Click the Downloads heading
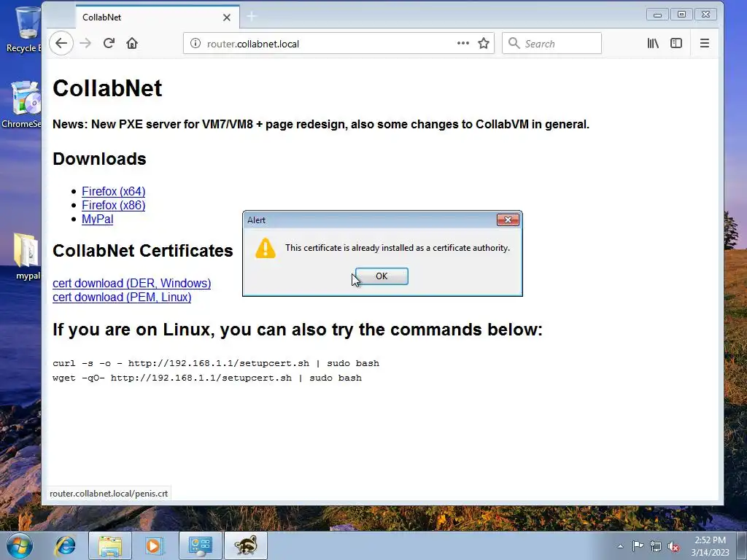The height and width of the screenshot is (560, 747). click(x=99, y=159)
